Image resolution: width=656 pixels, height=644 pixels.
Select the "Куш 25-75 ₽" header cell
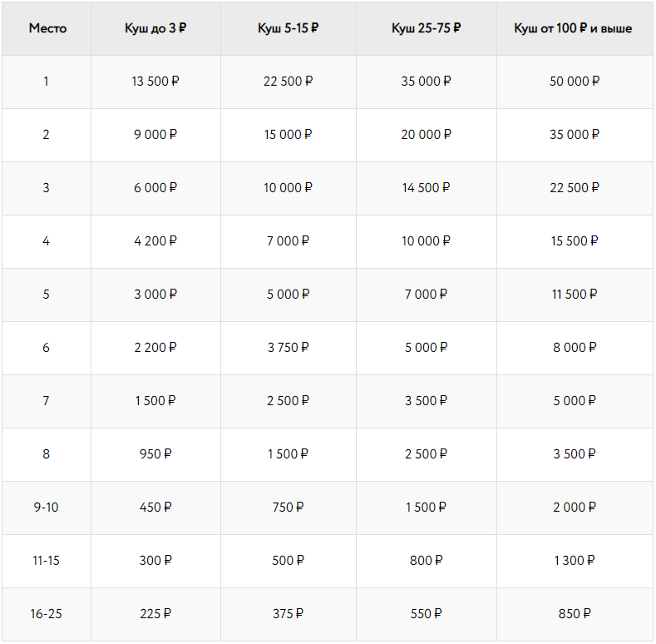[426, 28]
